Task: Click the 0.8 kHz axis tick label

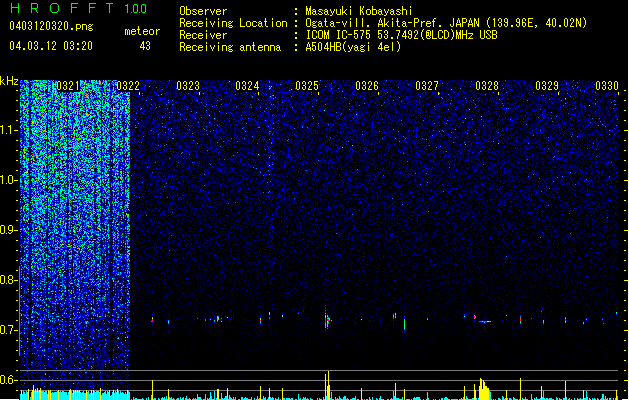Action: pyautogui.click(x=9, y=280)
